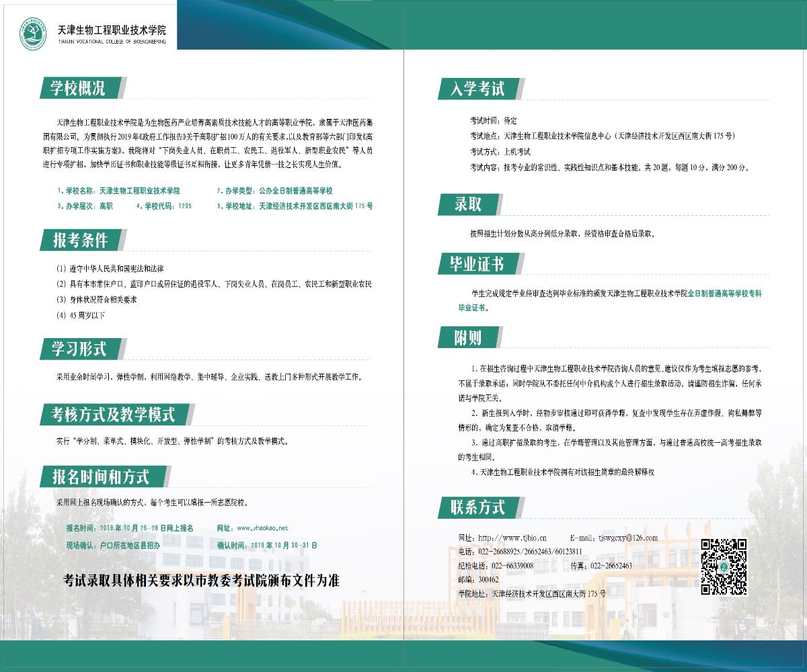Click the 学校名称 line in school overview
The image size is (807, 672).
pyautogui.click(x=119, y=191)
